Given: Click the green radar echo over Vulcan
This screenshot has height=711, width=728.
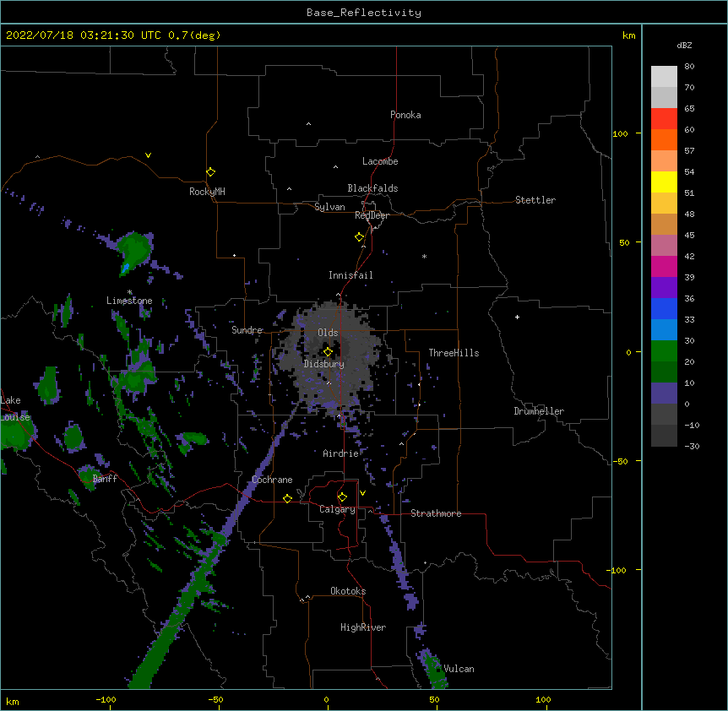Looking at the screenshot, I should (x=434, y=668).
